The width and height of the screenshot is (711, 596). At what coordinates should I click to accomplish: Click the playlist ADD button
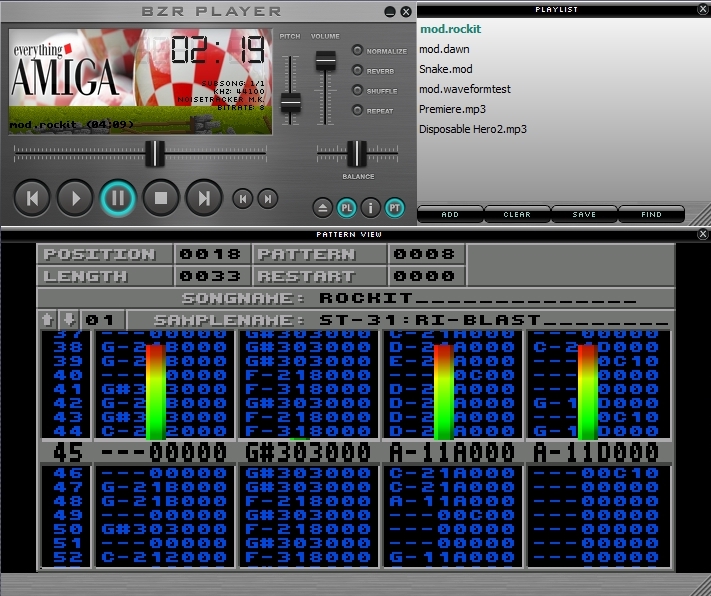tap(450, 214)
